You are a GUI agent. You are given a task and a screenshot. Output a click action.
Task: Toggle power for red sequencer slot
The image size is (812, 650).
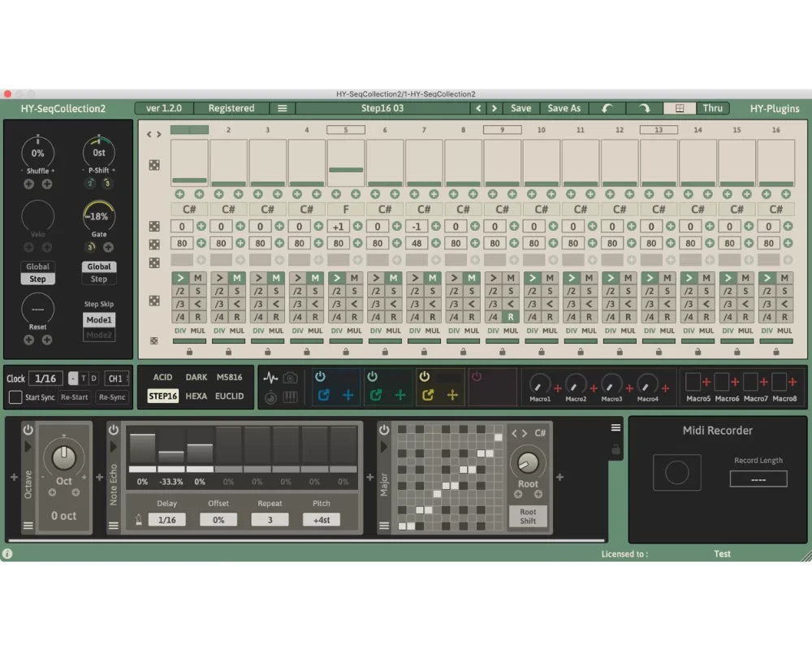point(477,377)
